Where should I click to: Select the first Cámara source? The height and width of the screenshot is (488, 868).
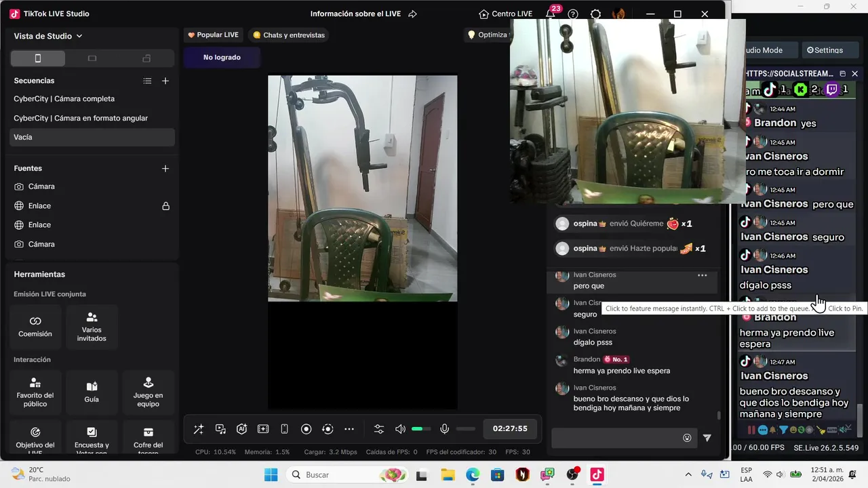(92, 186)
